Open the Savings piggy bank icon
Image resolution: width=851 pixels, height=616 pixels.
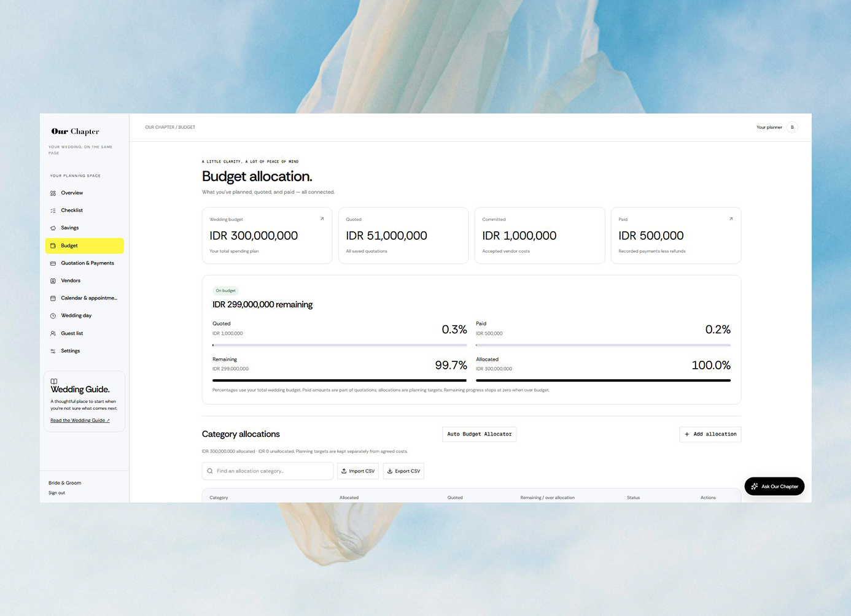[53, 228]
